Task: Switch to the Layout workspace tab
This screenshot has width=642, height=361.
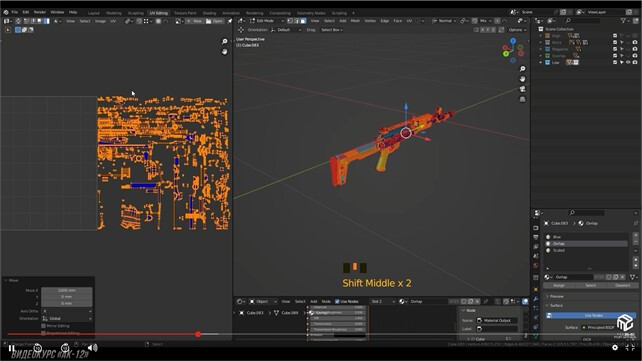Action: click(x=94, y=13)
